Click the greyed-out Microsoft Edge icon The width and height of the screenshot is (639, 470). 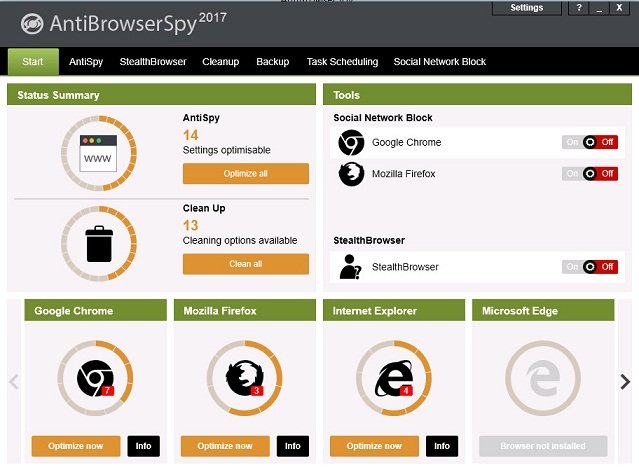coord(543,378)
